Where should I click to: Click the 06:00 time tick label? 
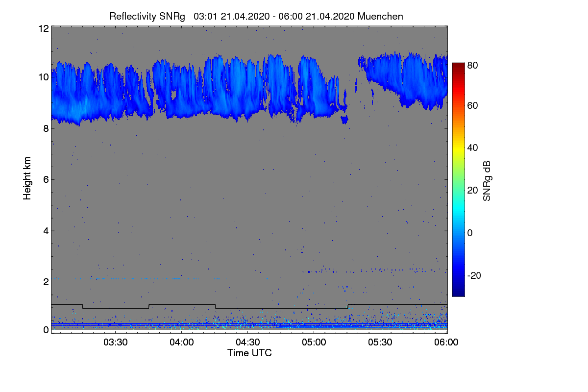446,343
